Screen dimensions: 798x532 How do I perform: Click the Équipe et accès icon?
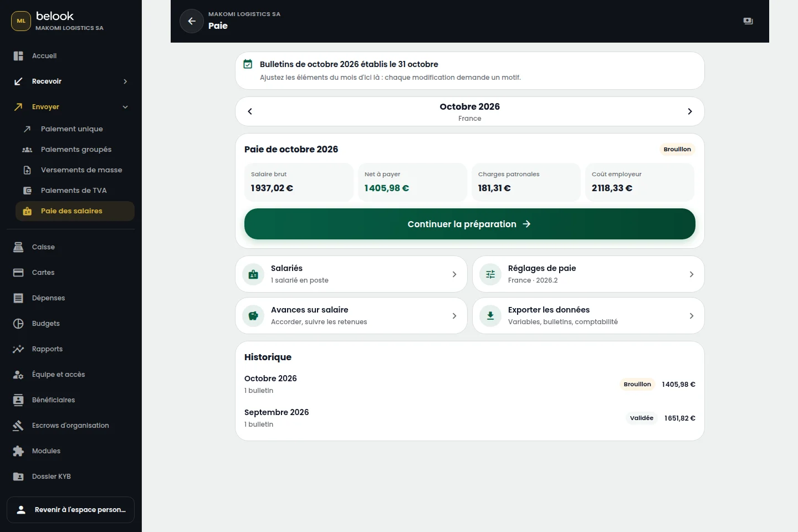tap(18, 375)
